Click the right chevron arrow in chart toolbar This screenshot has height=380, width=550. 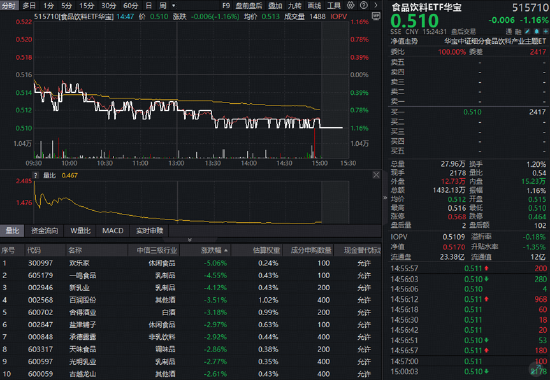(376, 5)
